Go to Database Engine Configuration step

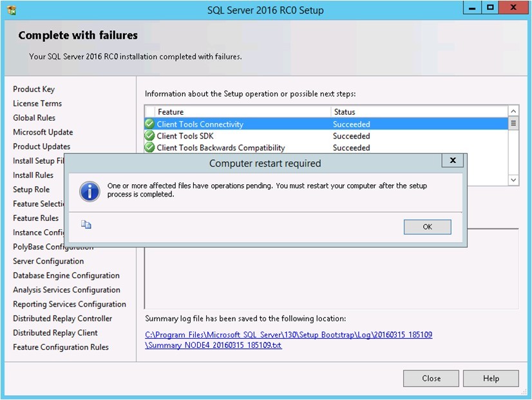(66, 275)
